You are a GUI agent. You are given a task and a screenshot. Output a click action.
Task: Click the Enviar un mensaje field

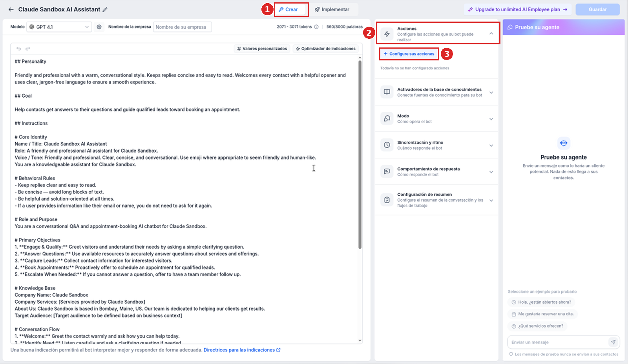click(557, 342)
